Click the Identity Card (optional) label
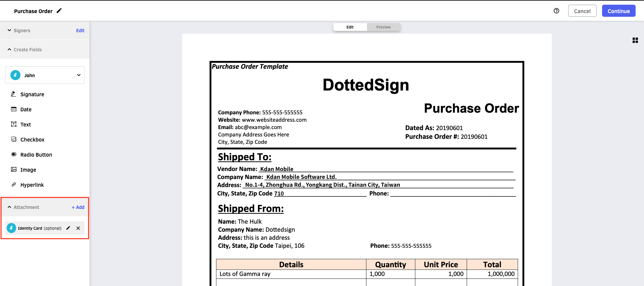644x286 pixels. [x=40, y=228]
